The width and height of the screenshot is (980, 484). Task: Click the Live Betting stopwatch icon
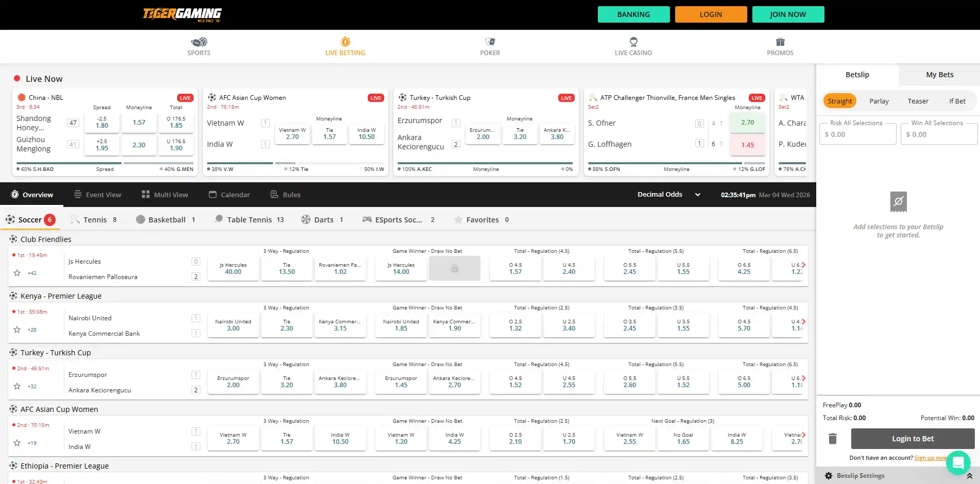[345, 42]
